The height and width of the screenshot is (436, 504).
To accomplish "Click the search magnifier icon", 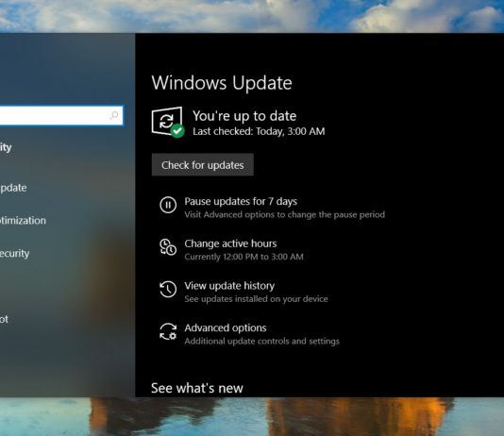I will [114, 115].
